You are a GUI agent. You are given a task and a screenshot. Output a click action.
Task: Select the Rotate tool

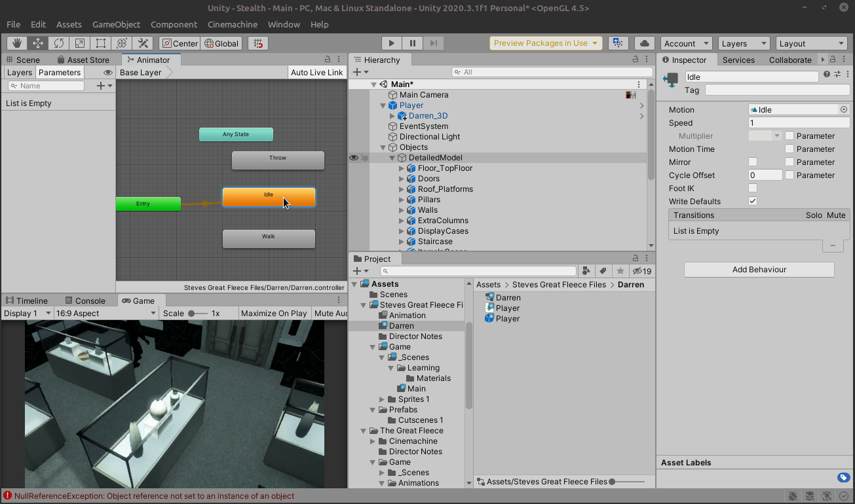point(59,43)
